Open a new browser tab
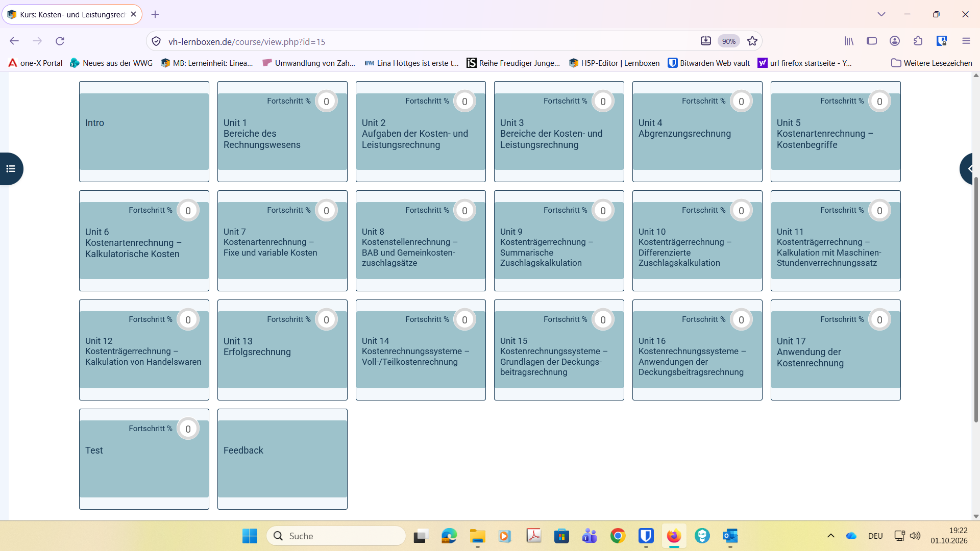Image resolution: width=980 pixels, height=551 pixels. [x=155, y=14]
